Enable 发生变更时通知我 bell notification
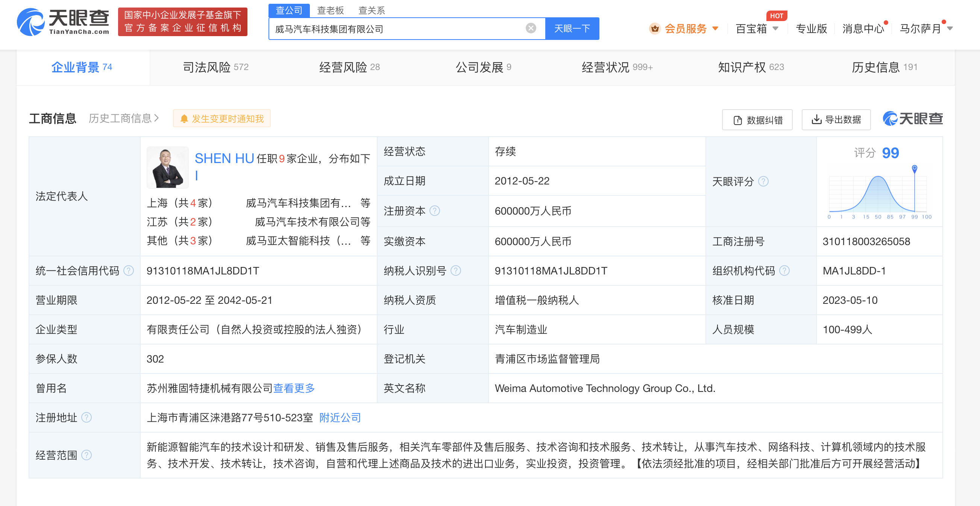Screen dimensions: 980x506 coord(222,119)
